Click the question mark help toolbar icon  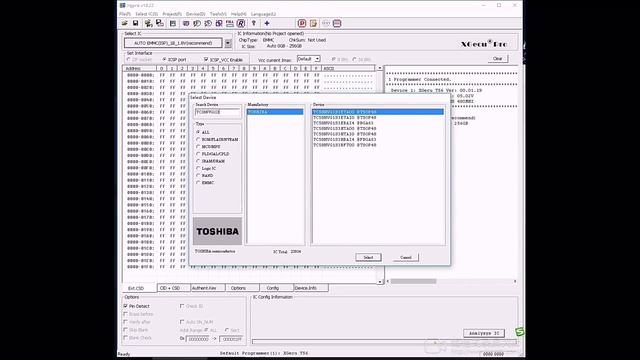(254, 23)
